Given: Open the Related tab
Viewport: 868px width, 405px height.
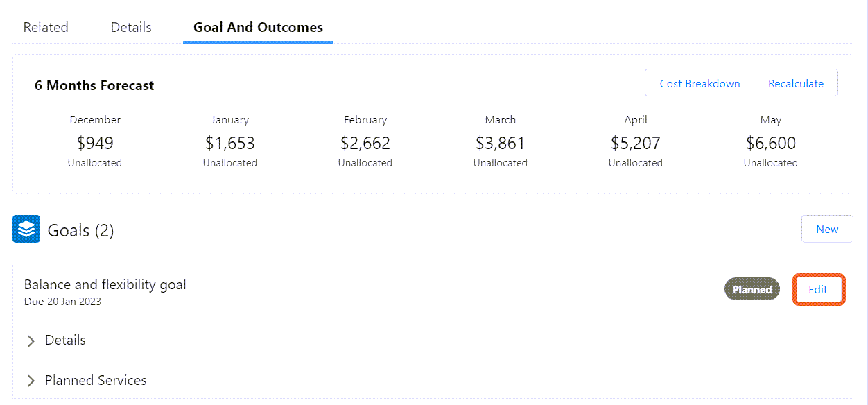Looking at the screenshot, I should pyautogui.click(x=46, y=27).
